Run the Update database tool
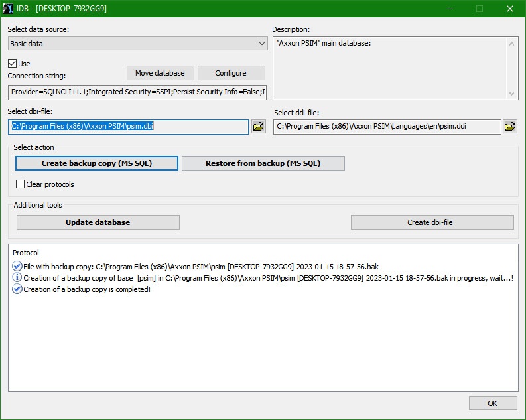The width and height of the screenshot is (526, 420). coord(98,222)
